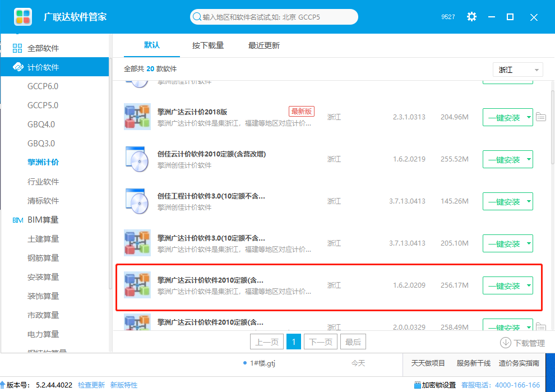Open the 浙江 region dropdown
The image size is (555, 392).
click(518, 70)
